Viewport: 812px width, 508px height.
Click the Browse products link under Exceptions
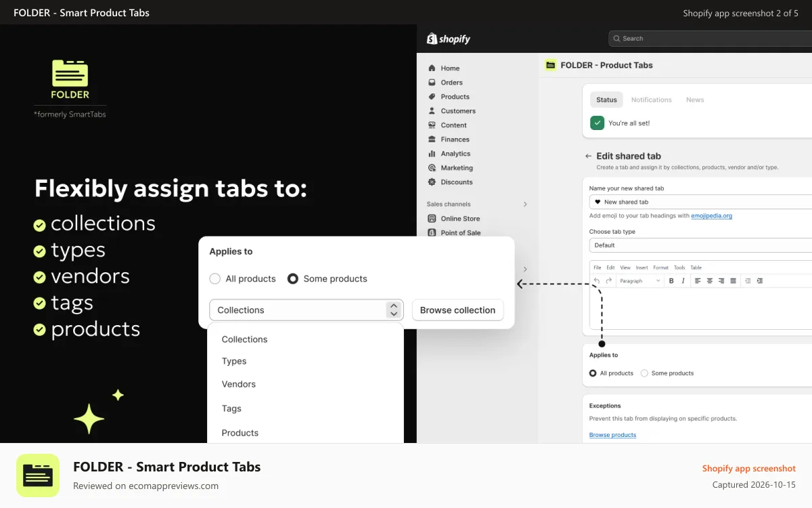[x=612, y=435]
